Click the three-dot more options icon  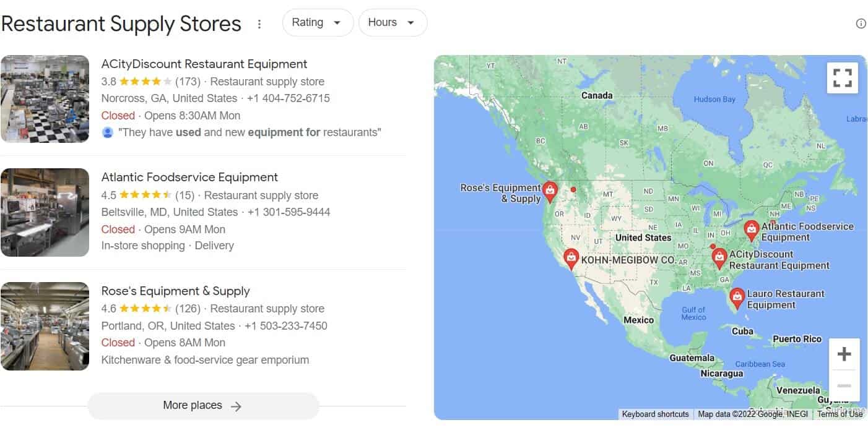pos(259,24)
